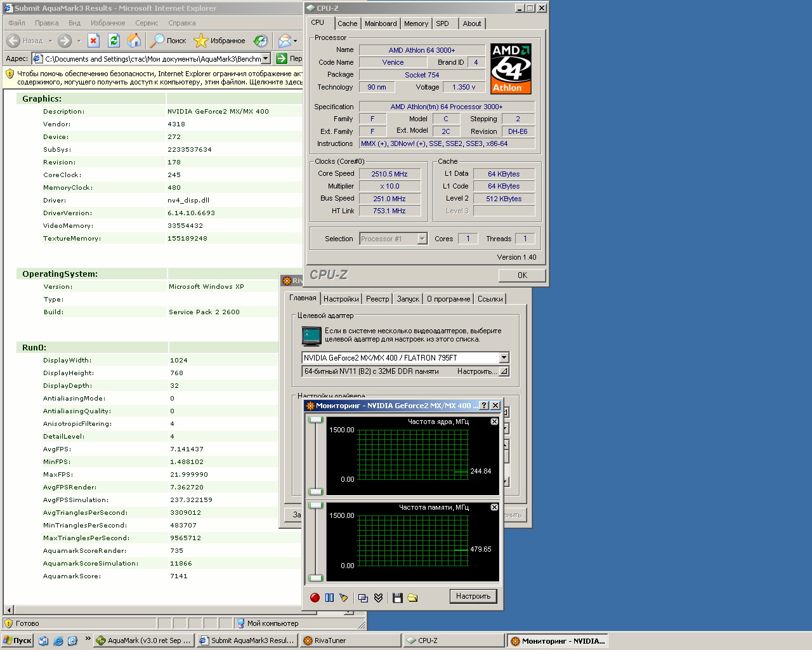Click the Mail envelope icon in IE toolbar
The height and width of the screenshot is (650, 812).
tap(285, 41)
